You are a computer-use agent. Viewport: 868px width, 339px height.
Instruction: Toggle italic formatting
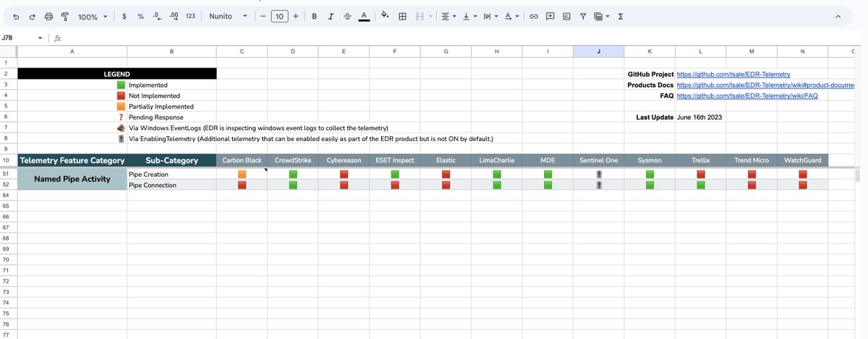(x=331, y=16)
